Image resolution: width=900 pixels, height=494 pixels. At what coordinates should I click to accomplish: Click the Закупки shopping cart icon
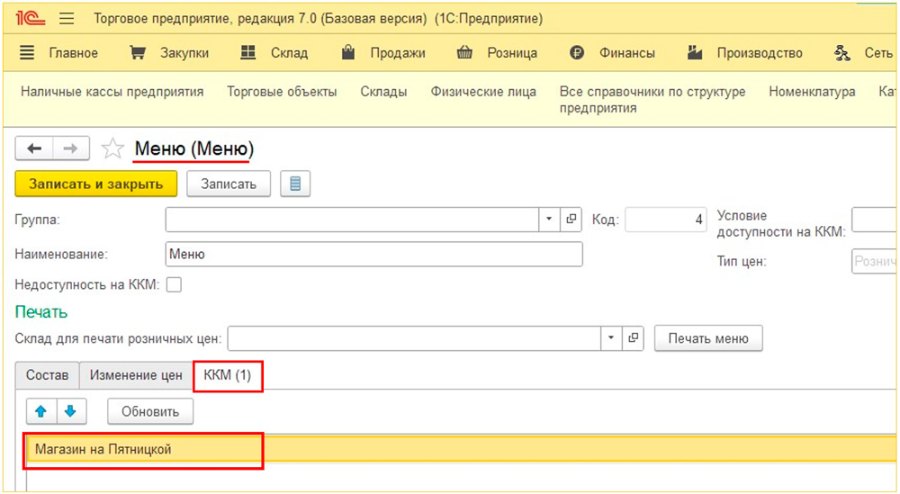click(137, 53)
